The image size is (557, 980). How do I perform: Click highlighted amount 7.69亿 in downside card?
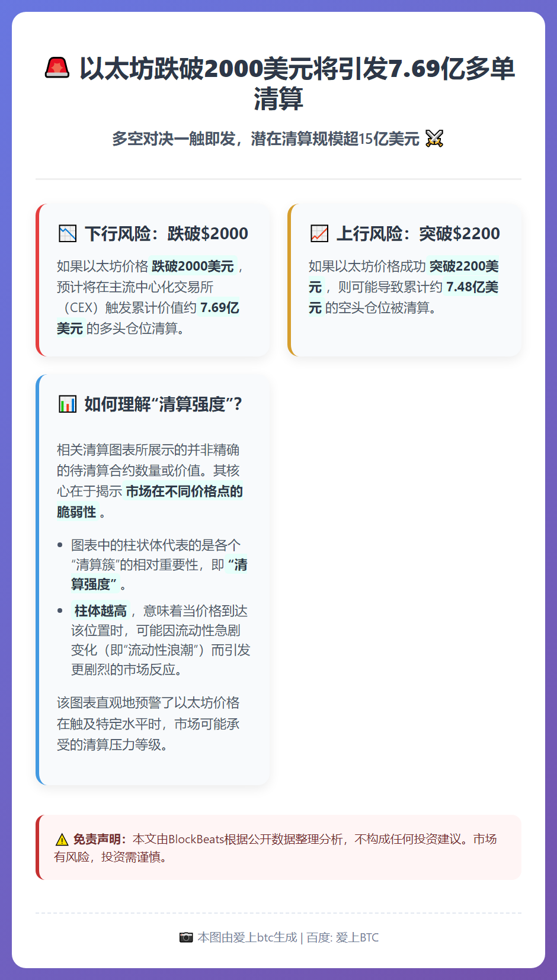tap(220, 307)
